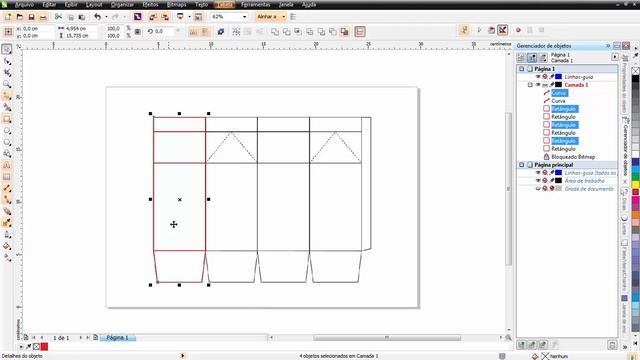Click the Create boundary icon

point(344,31)
